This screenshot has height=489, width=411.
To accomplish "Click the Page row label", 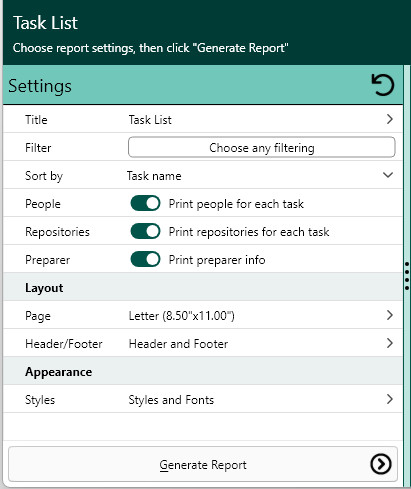I will [x=38, y=316].
